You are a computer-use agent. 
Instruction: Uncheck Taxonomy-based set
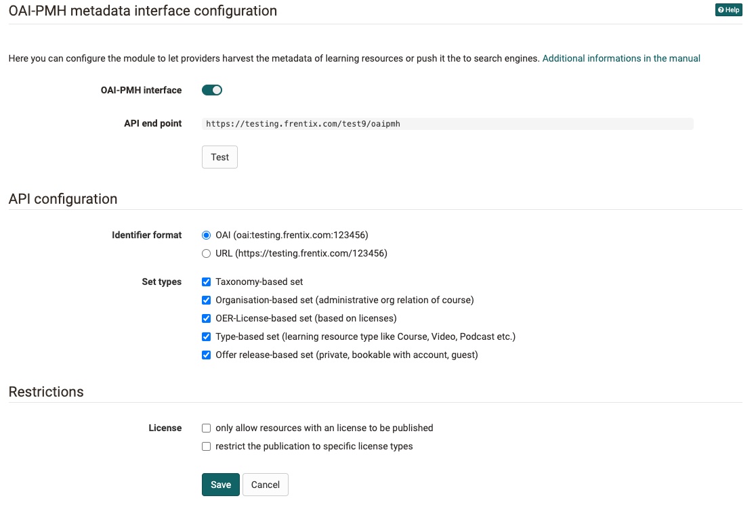click(x=206, y=282)
